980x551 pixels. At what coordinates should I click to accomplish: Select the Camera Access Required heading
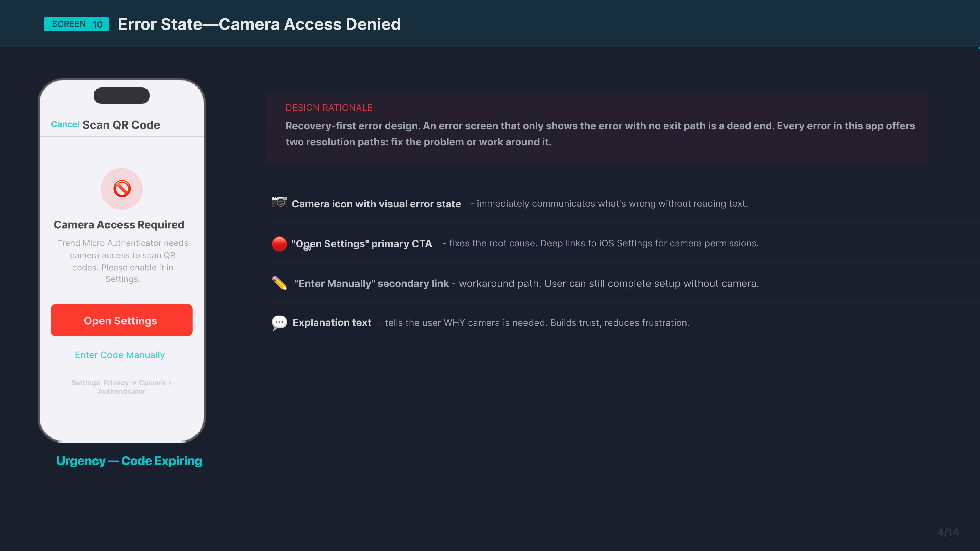(x=119, y=225)
